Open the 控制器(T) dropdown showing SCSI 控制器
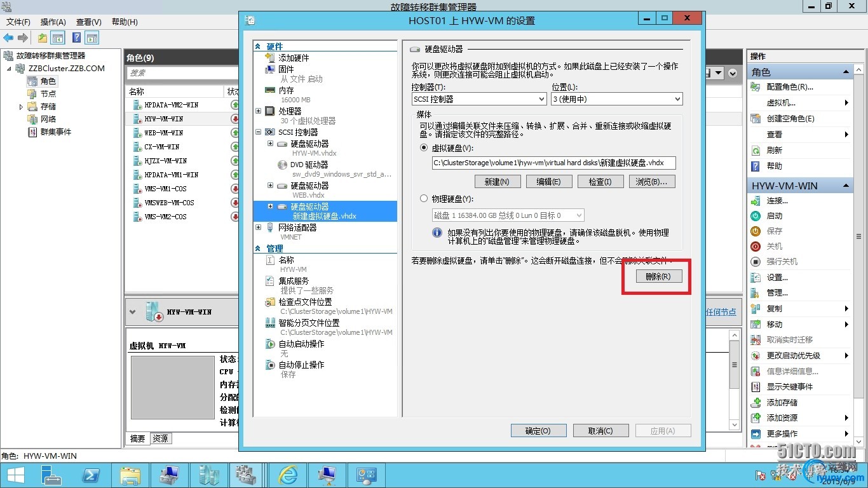 pos(479,99)
